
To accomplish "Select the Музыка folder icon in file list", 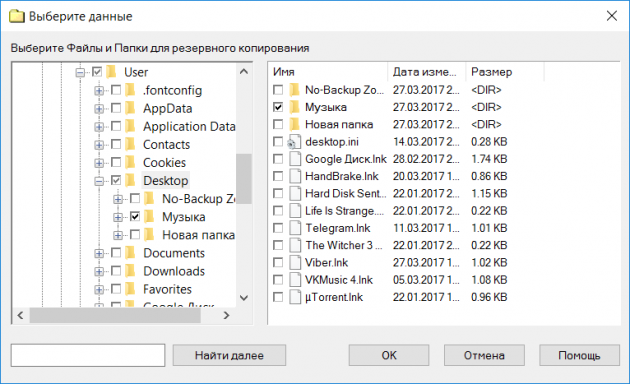I will tap(295, 107).
